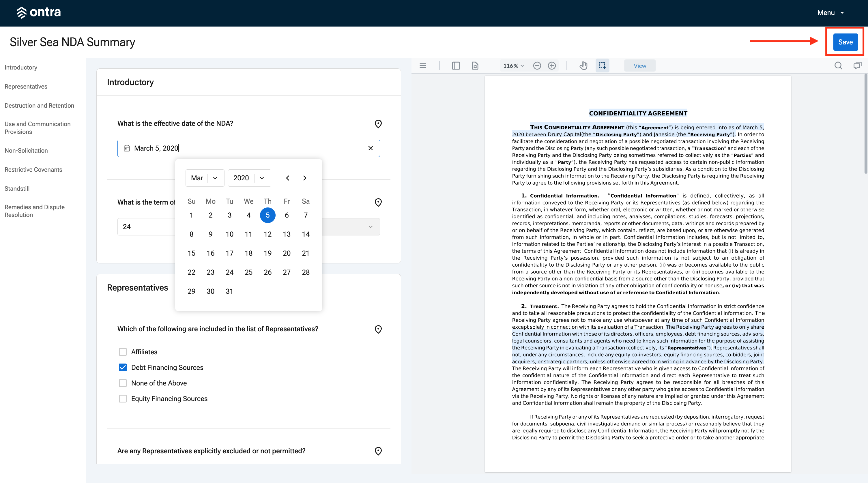Toggle the document viewer sidebar panel icon
The image size is (868, 483).
[456, 66]
